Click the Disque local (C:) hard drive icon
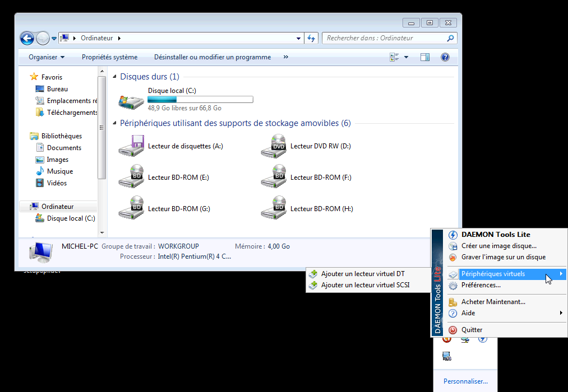This screenshot has width=568, height=392. coord(131,100)
